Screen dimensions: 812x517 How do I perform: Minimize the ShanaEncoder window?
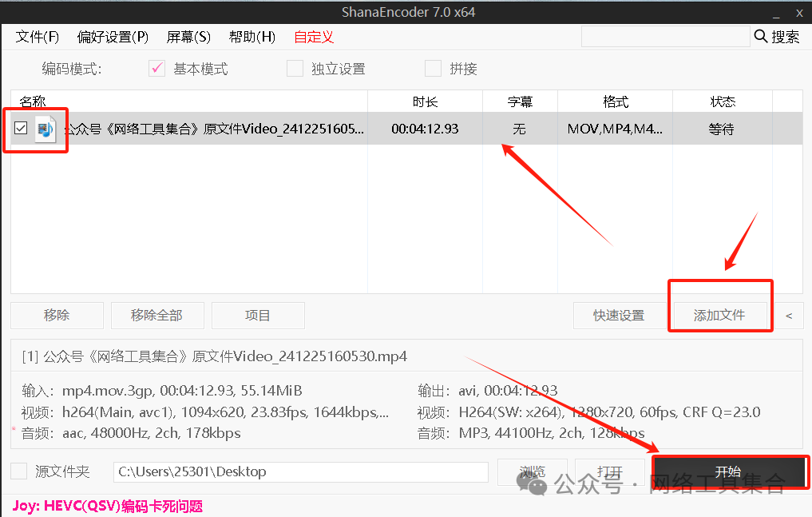coord(776,14)
